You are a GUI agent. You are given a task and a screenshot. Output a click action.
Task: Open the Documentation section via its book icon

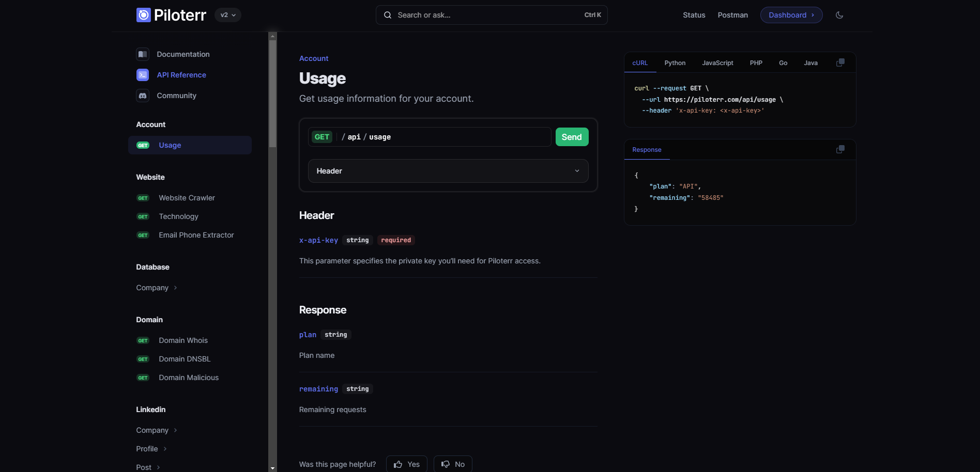point(142,54)
